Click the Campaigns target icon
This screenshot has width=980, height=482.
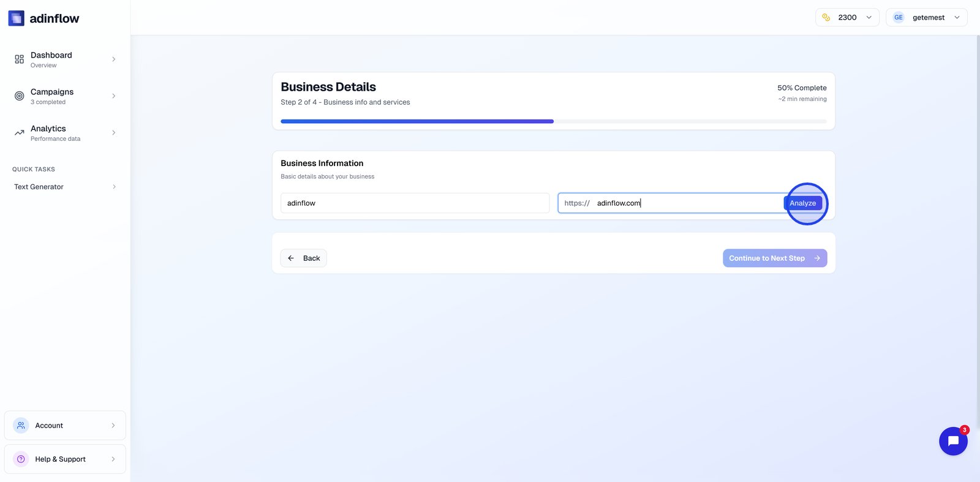point(20,96)
